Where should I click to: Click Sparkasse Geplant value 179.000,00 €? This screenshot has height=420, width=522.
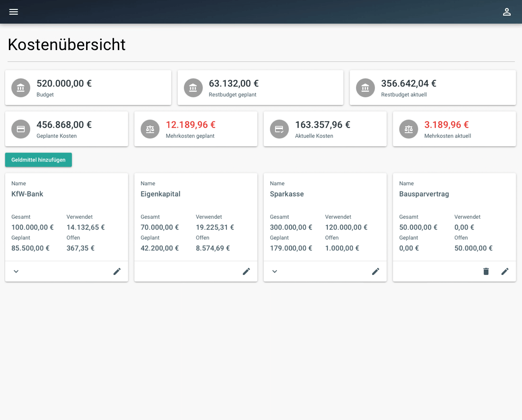pyautogui.click(x=291, y=248)
